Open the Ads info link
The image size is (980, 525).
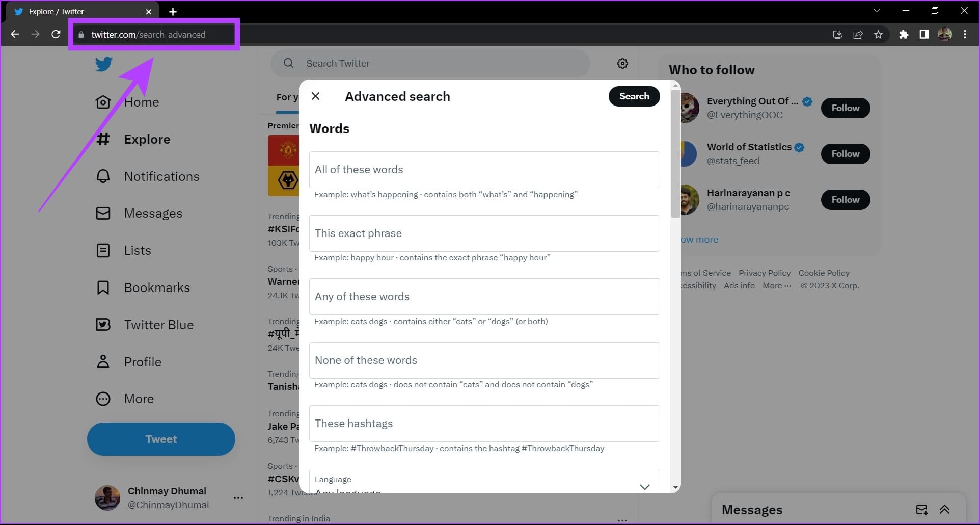click(739, 286)
